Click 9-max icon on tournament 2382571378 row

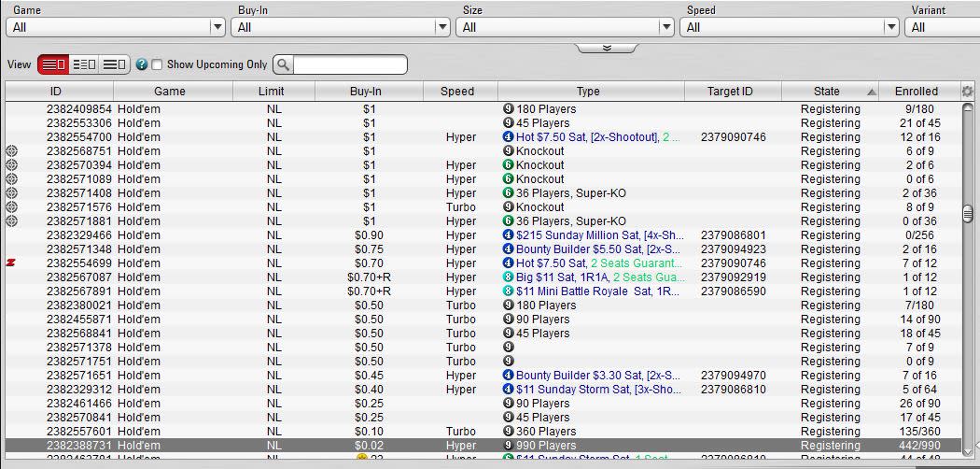click(x=508, y=347)
